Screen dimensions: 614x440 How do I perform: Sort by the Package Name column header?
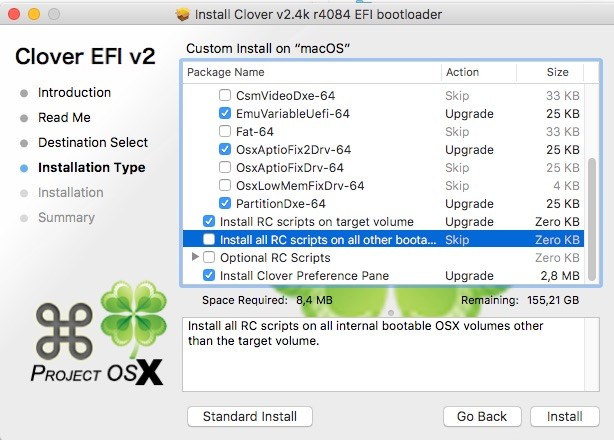click(312, 72)
